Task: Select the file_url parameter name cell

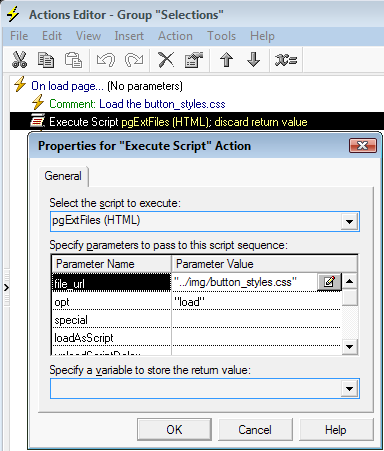Action: pyautogui.click(x=111, y=283)
